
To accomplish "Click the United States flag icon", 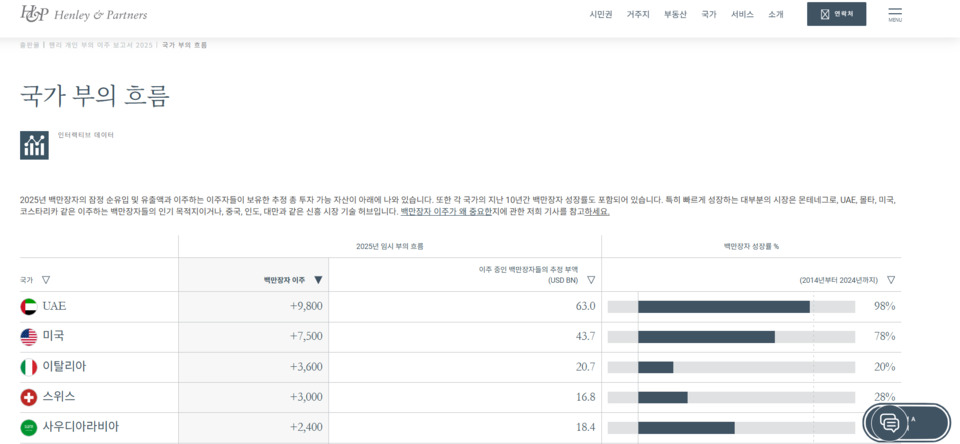I will click(x=28, y=337).
